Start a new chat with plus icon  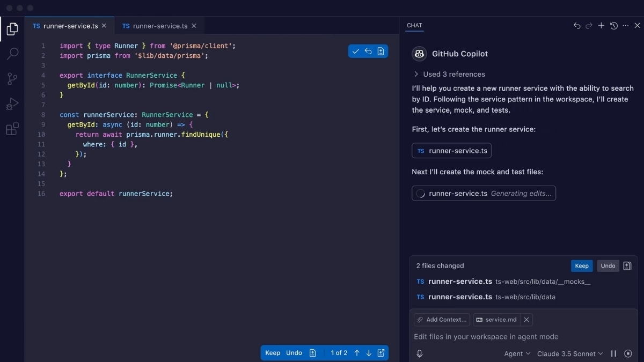point(601,26)
